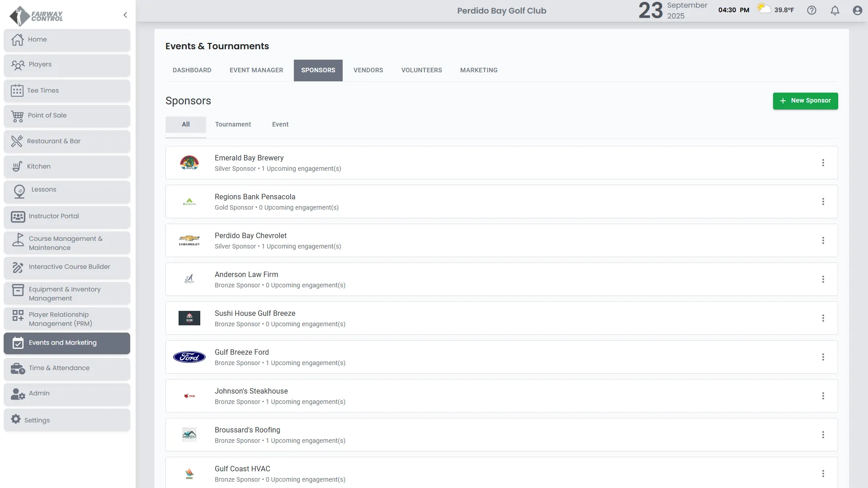
Task: Open options menu for Emerald Bay Brewery
Action: [x=823, y=163]
